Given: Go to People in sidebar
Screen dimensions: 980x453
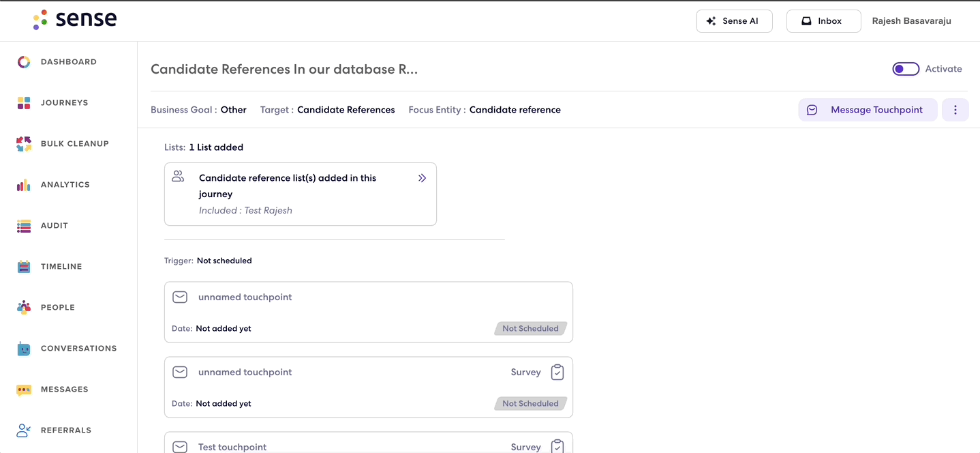Looking at the screenshot, I should [58, 308].
